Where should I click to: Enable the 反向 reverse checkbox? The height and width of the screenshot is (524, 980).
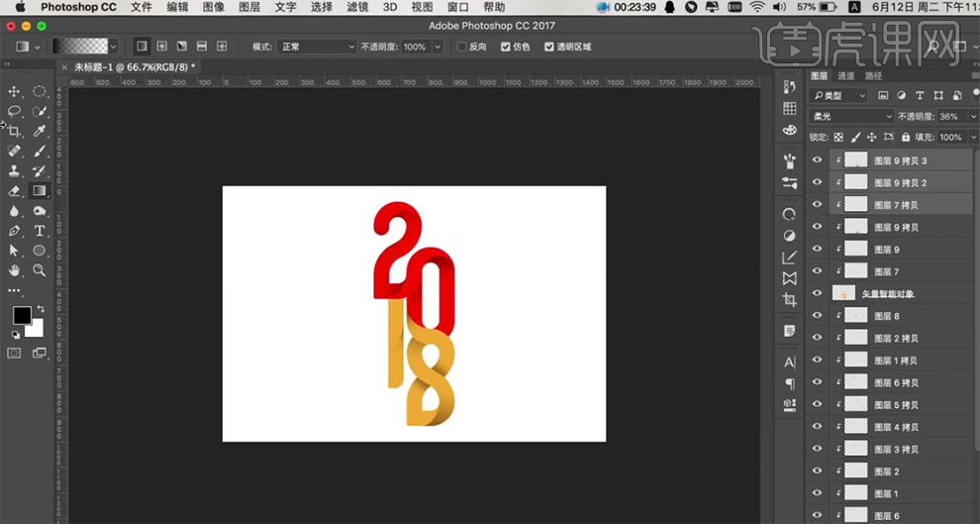462,47
